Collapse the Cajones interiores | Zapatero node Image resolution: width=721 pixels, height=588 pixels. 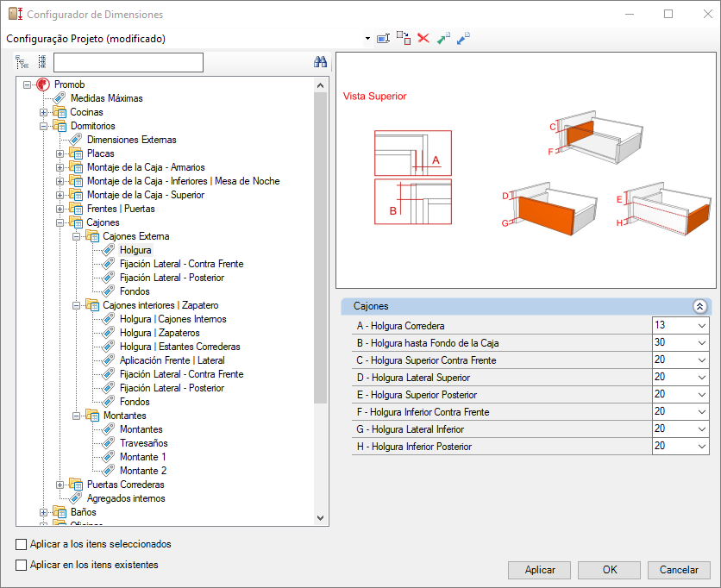(77, 305)
